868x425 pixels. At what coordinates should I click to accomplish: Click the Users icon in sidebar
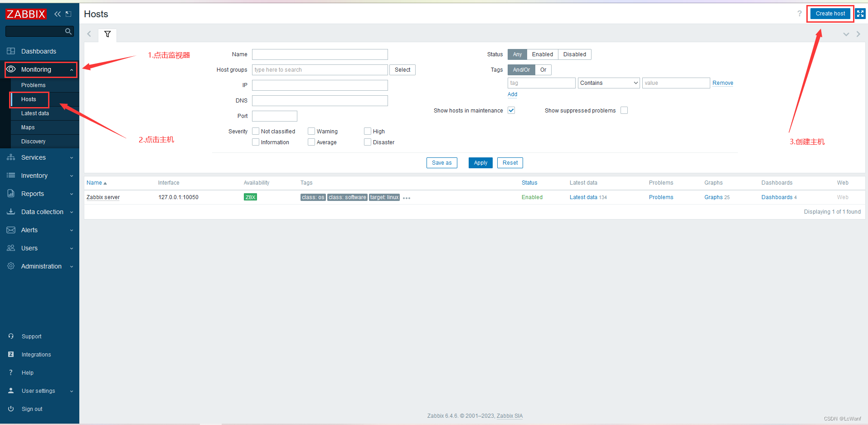[x=11, y=248]
